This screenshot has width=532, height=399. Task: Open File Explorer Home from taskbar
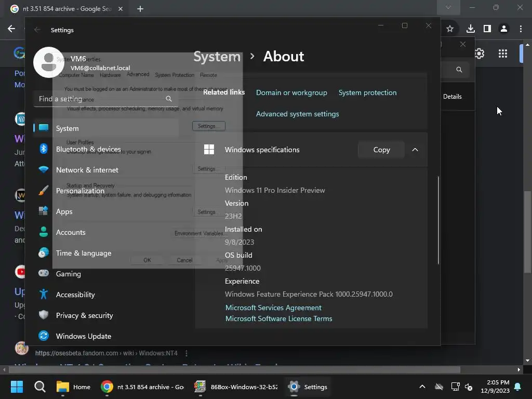73,387
